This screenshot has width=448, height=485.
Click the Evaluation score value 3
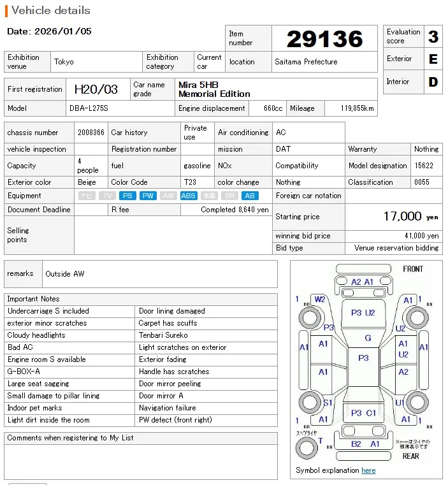433,36
